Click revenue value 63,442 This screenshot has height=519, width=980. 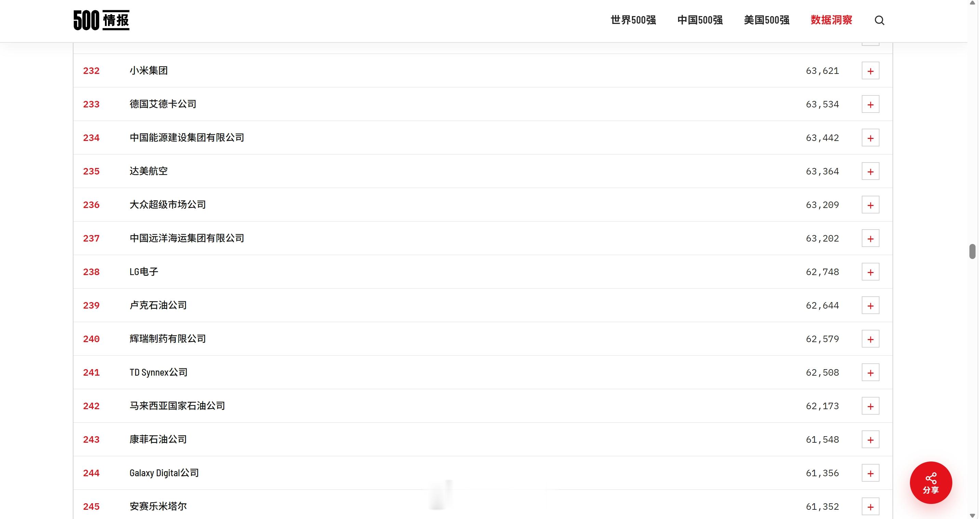click(x=822, y=138)
